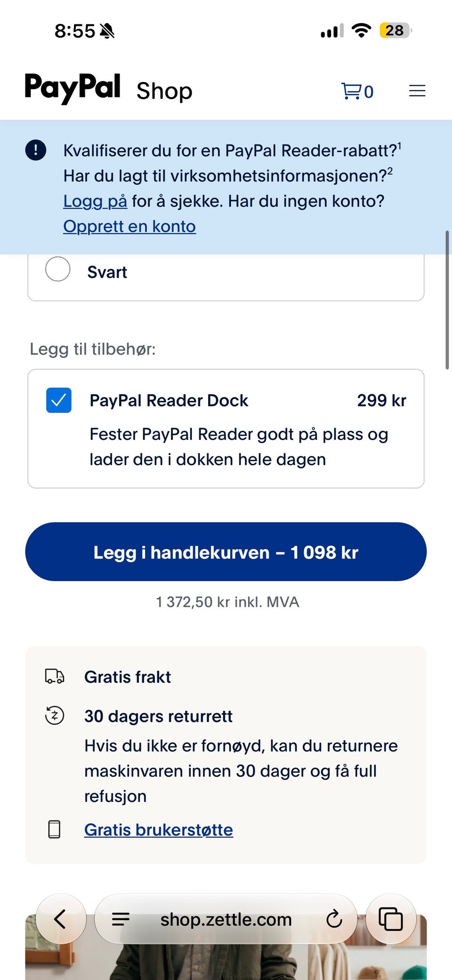This screenshot has width=452, height=980.
Task: Tap the delivery truck icon
Action: [55, 676]
